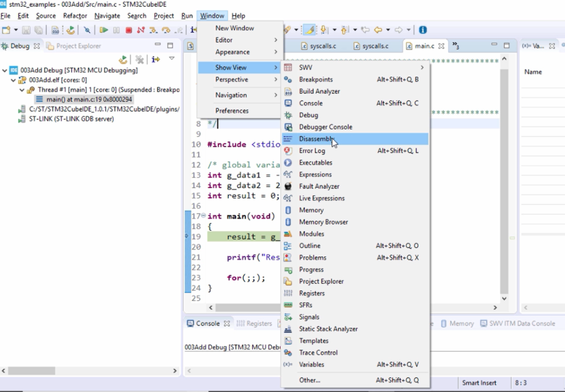This screenshot has width=565, height=392.
Task: Collapse the Thread #1 main node
Action: point(22,90)
